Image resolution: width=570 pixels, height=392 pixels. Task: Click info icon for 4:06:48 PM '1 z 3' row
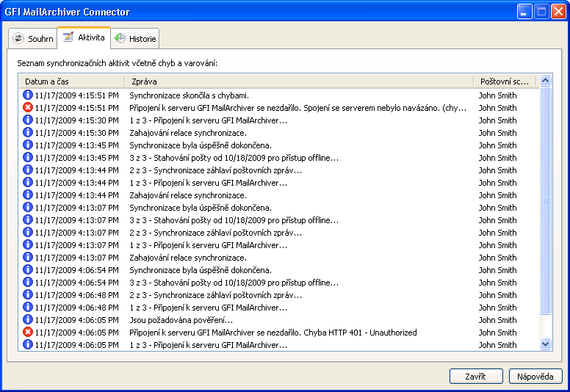(x=28, y=307)
